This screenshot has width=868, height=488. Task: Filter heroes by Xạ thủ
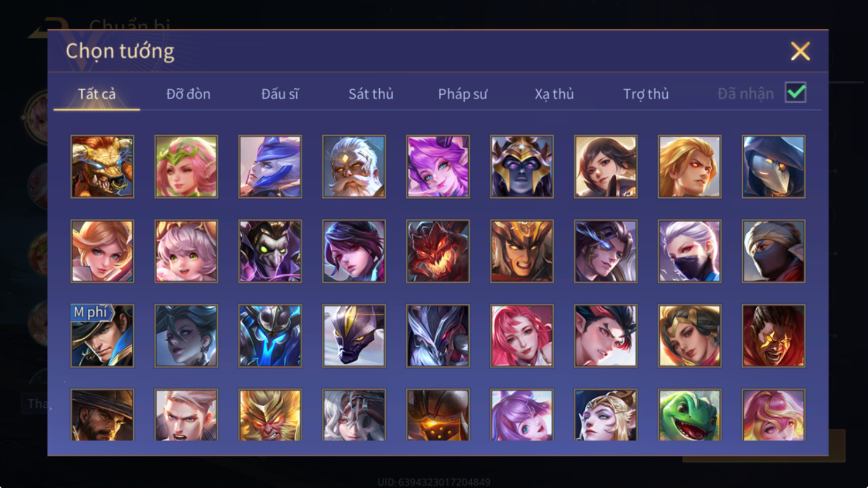554,94
